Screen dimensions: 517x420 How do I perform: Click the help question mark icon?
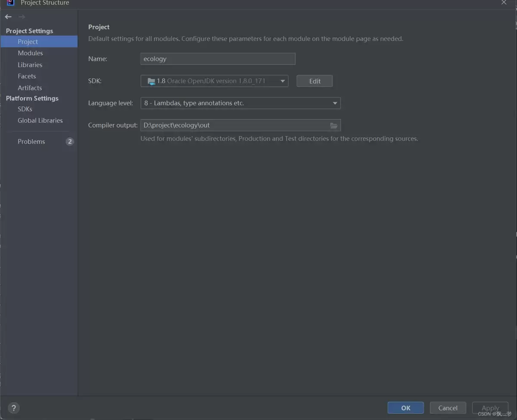tap(14, 408)
